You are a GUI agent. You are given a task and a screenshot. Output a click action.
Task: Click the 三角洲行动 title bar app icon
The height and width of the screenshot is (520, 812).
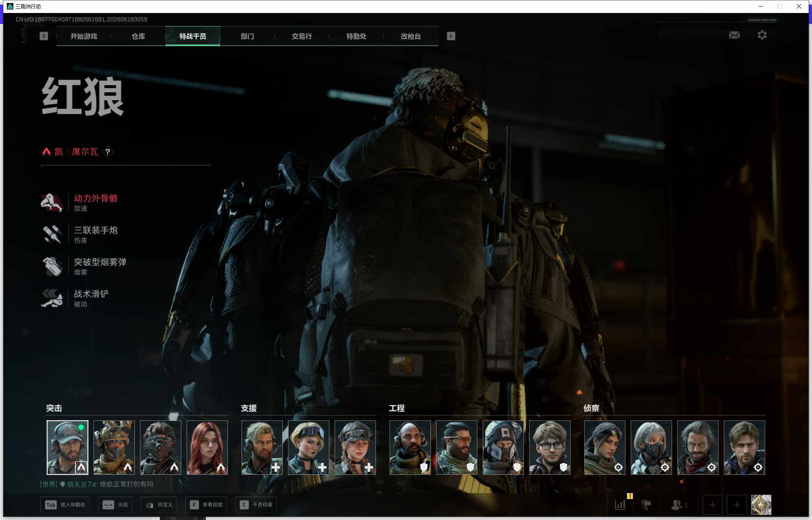click(x=10, y=6)
